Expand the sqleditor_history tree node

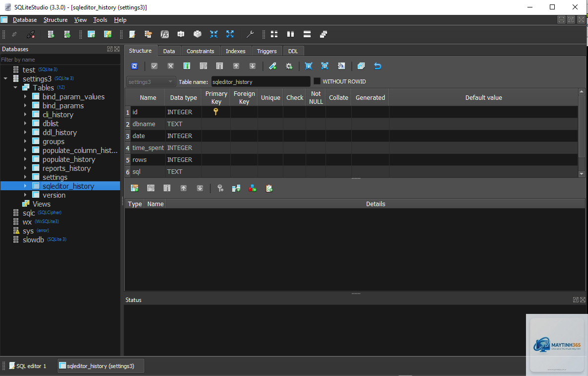coord(25,186)
